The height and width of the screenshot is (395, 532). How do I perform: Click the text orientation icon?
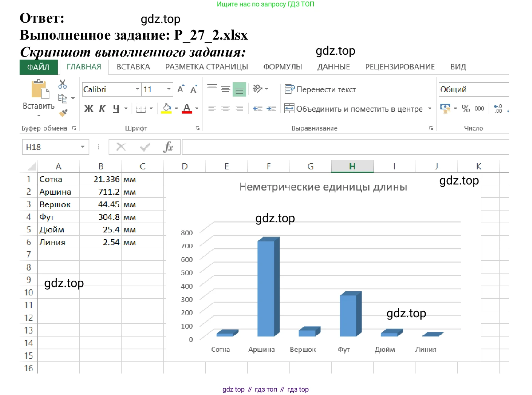coord(258,89)
